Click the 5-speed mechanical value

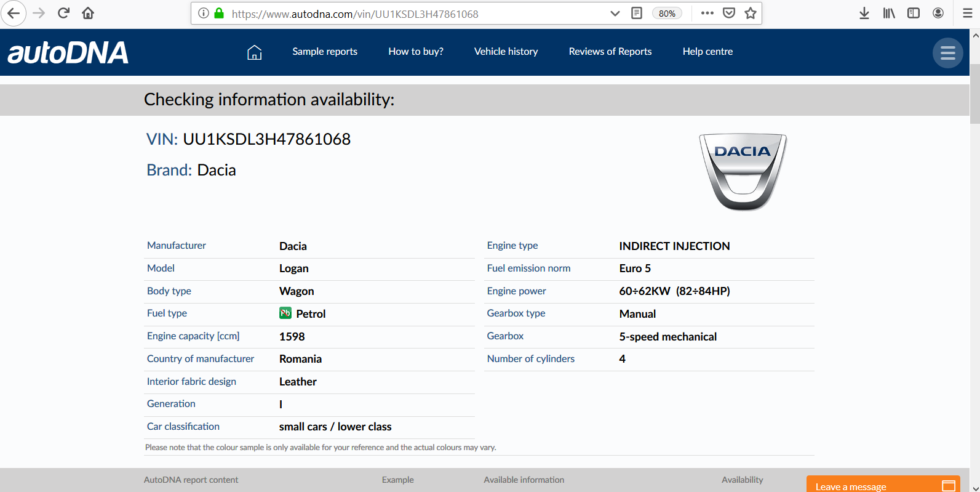coord(668,337)
